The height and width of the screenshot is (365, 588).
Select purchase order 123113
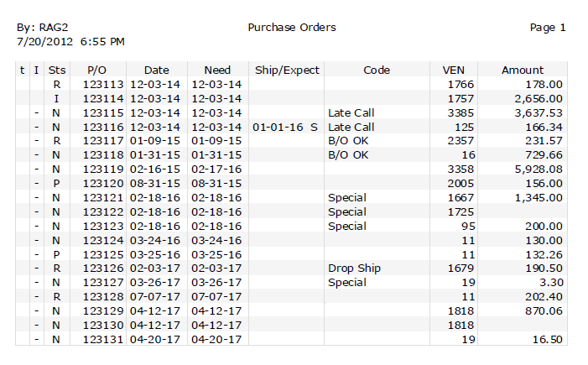103,84
